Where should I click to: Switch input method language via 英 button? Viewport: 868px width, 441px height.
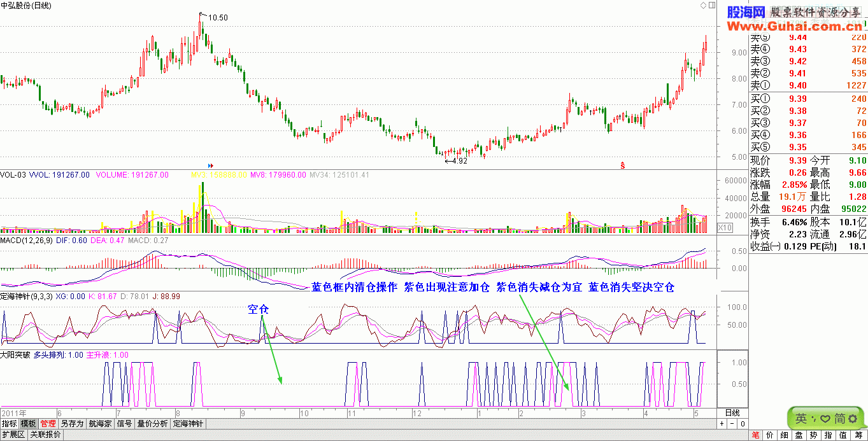[x=801, y=419]
